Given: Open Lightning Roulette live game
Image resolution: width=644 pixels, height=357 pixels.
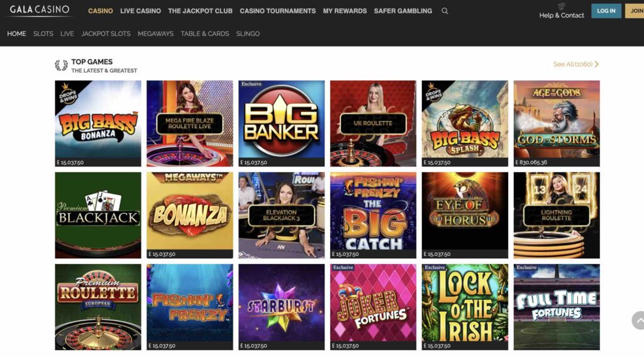Looking at the screenshot, I should pos(557,215).
